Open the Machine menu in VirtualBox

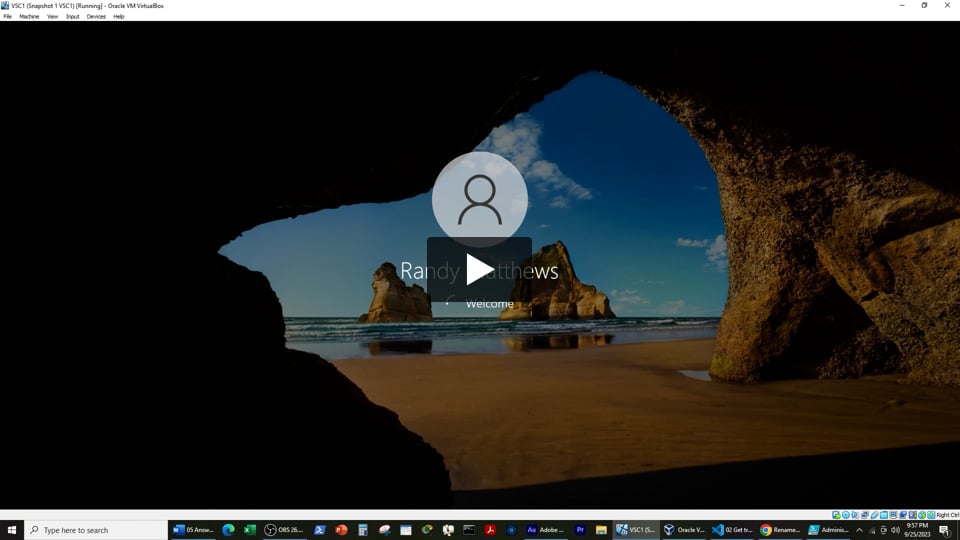click(x=29, y=16)
